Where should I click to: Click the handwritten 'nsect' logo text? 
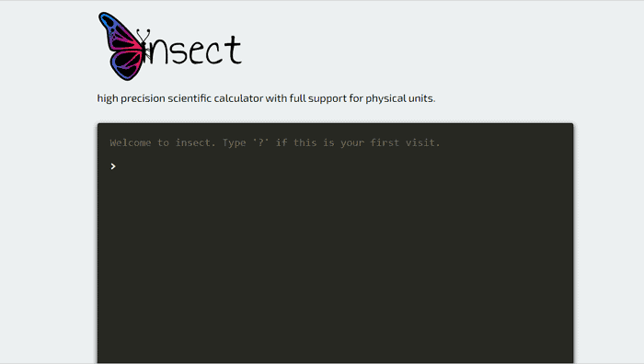[196, 51]
